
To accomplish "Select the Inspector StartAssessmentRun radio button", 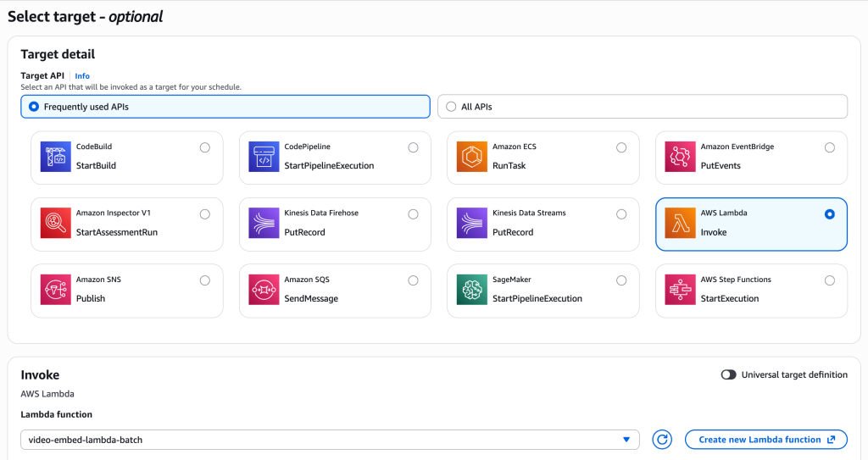I will [x=205, y=214].
